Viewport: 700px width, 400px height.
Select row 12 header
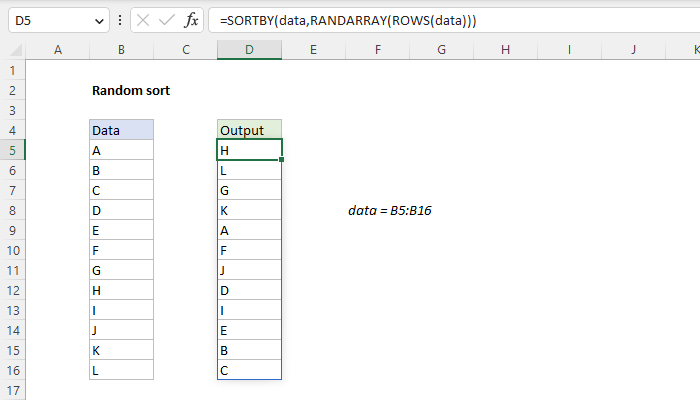12,291
